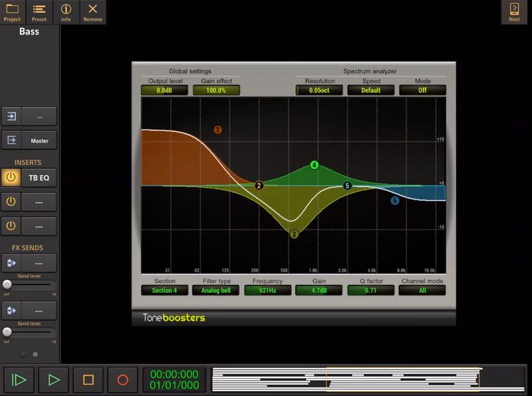Toggle power on the third insert slot
The width and height of the screenshot is (532, 396).
click(11, 226)
